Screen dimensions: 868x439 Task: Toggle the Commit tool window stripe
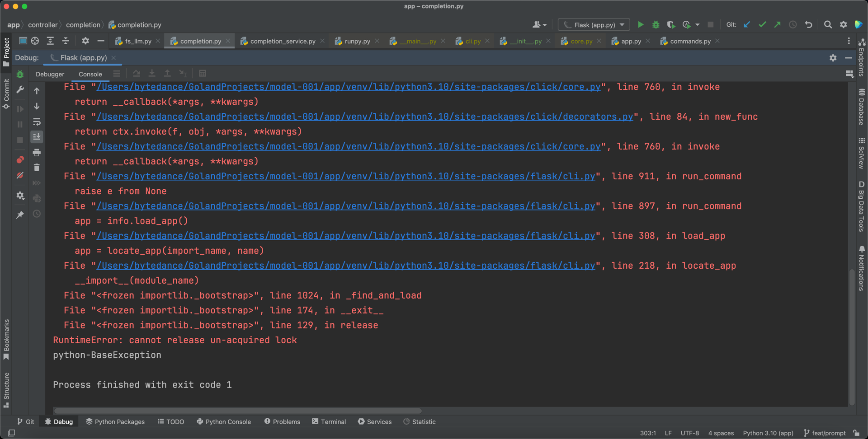6,94
